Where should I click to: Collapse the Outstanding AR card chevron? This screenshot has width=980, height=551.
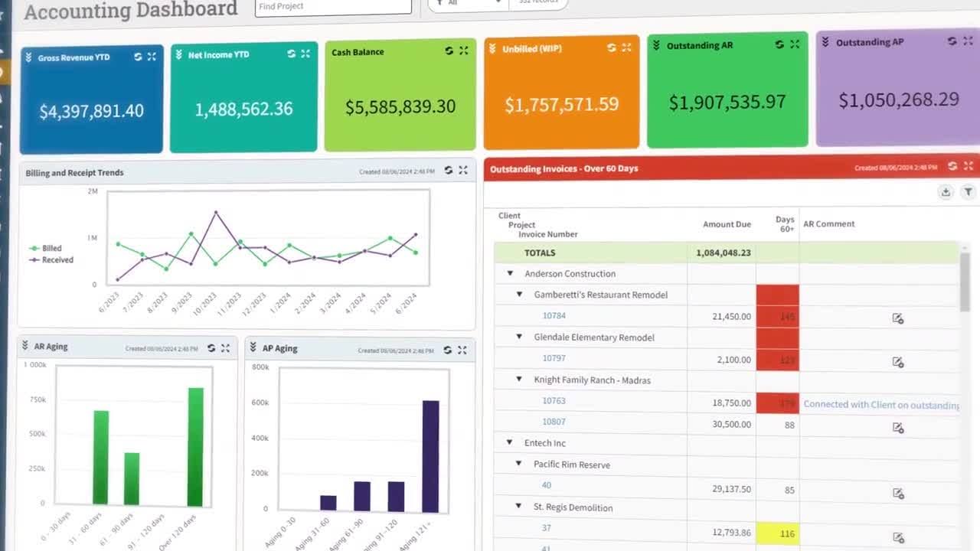(656, 45)
